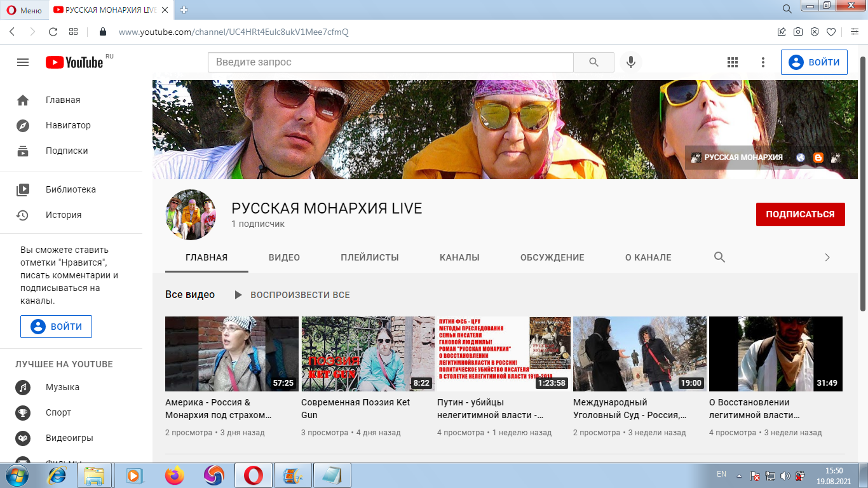Click the red ПОДПИСАТЬСЯ button
This screenshot has width=868, height=488.
pos(800,214)
